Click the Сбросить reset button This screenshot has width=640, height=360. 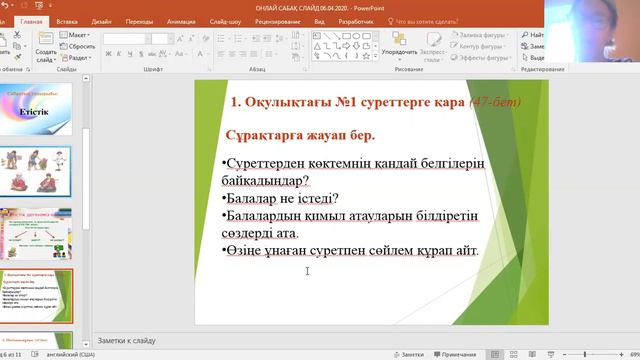coord(78,47)
